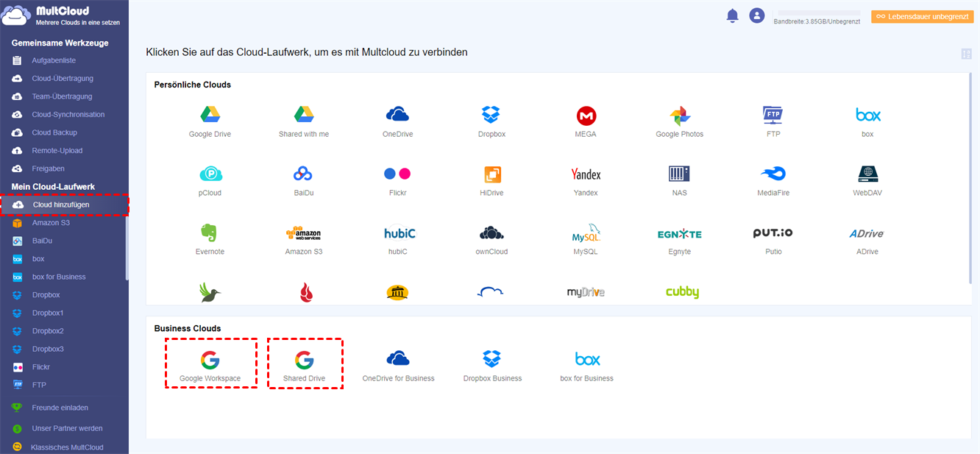
Task: Pick the MEGA cloud icon
Action: (x=586, y=116)
